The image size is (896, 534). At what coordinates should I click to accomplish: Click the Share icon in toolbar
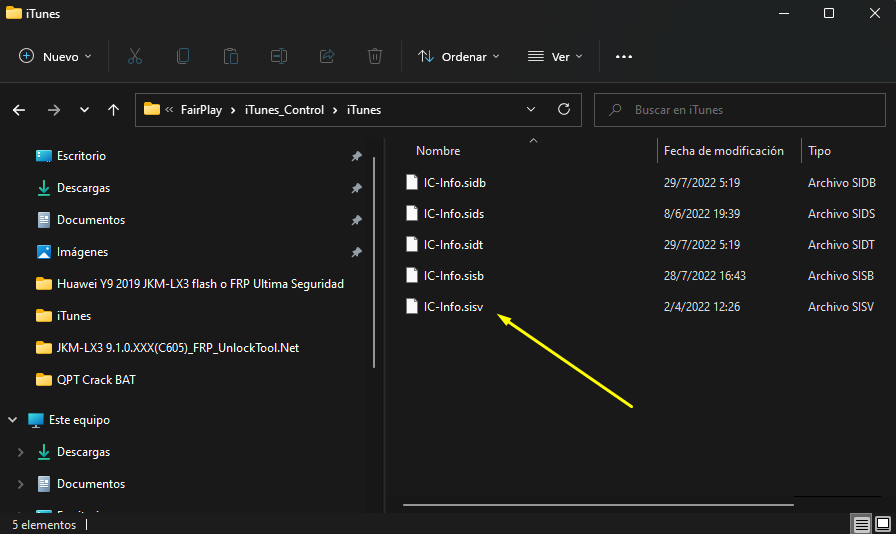tap(327, 57)
